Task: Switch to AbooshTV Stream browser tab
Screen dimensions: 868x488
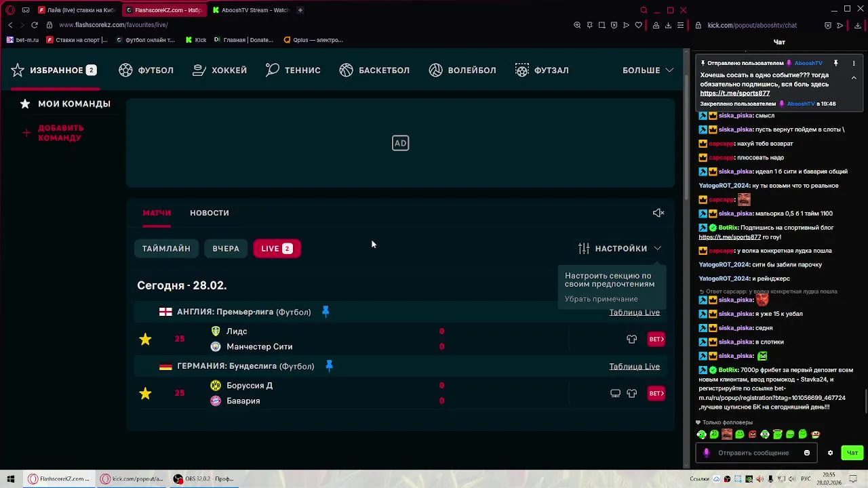Action: point(250,10)
